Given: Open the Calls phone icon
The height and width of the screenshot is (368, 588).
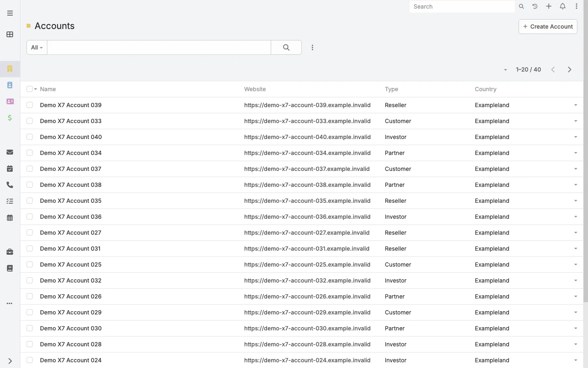Looking at the screenshot, I should coord(10,185).
